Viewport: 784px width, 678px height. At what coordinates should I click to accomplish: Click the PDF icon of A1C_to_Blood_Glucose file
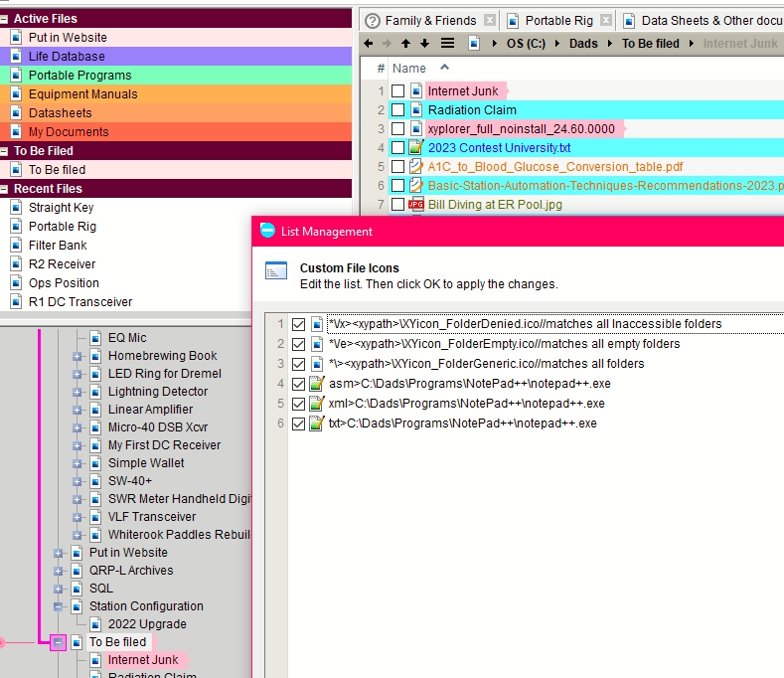[416, 167]
